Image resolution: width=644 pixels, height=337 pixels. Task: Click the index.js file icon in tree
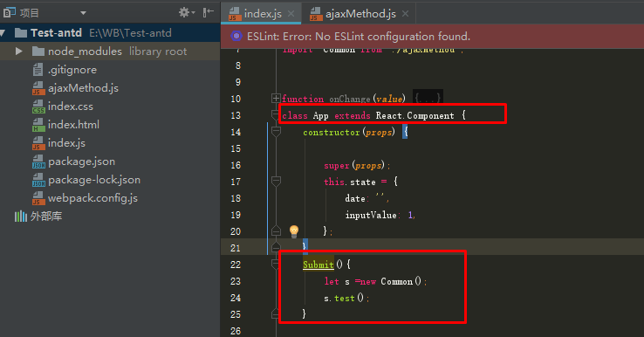(x=38, y=143)
